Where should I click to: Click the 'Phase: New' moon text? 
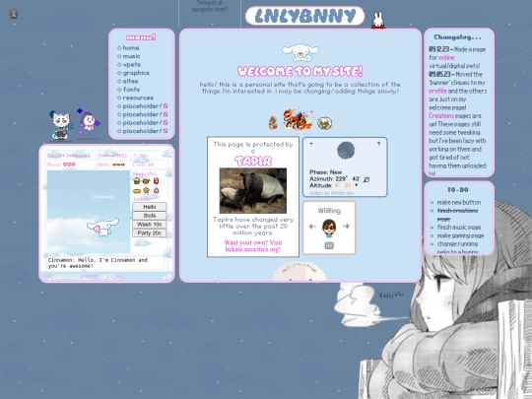coord(326,172)
